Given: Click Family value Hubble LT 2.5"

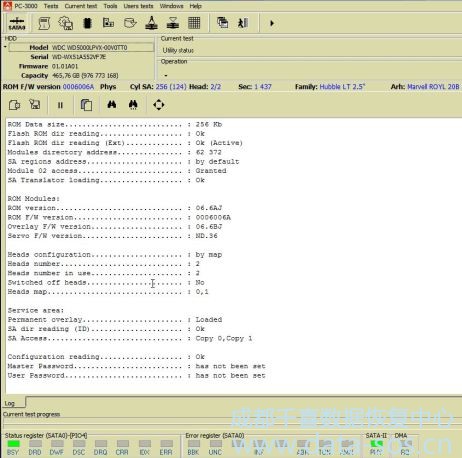Looking at the screenshot, I should click(x=342, y=87).
